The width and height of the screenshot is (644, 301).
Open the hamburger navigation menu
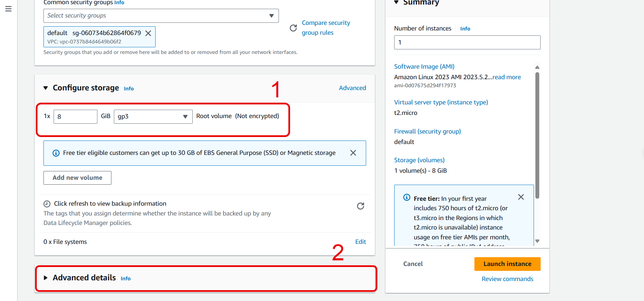pyautogui.click(x=8, y=9)
